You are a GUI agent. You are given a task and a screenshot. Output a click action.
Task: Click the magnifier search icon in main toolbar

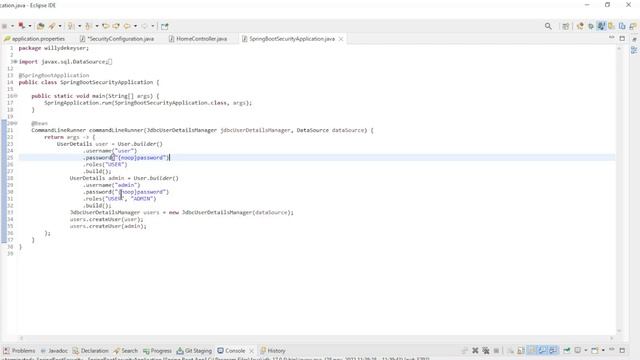coord(548,26)
